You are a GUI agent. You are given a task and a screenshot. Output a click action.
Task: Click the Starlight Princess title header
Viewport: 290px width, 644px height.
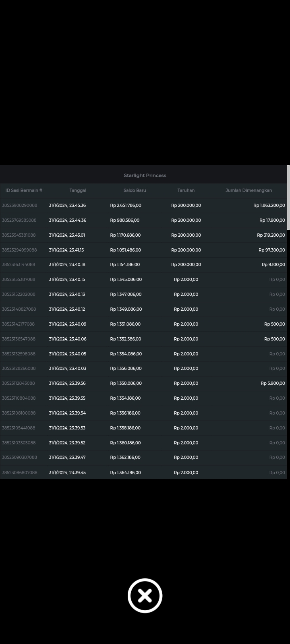[x=145, y=175]
